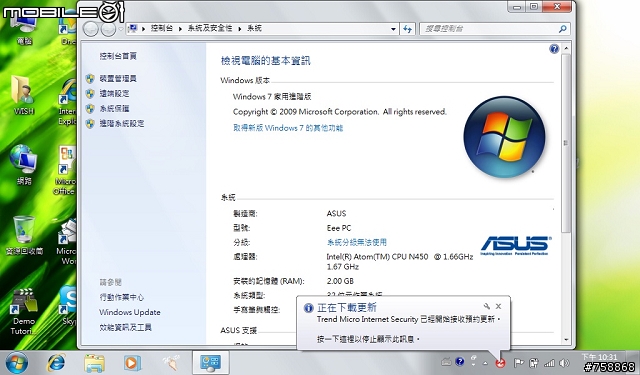Open 效能資訊及工具 link

[x=125, y=327]
